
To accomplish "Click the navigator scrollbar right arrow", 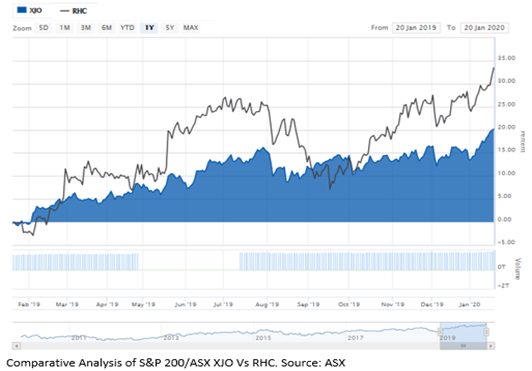I will pyautogui.click(x=491, y=346).
